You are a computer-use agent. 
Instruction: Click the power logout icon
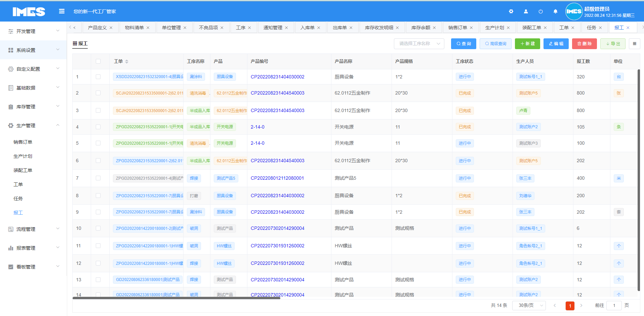pos(540,11)
